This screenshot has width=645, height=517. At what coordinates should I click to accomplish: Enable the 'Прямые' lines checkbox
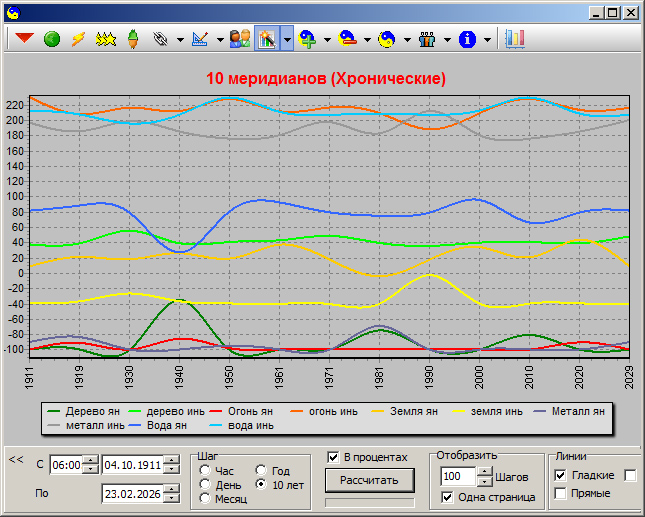point(560,493)
